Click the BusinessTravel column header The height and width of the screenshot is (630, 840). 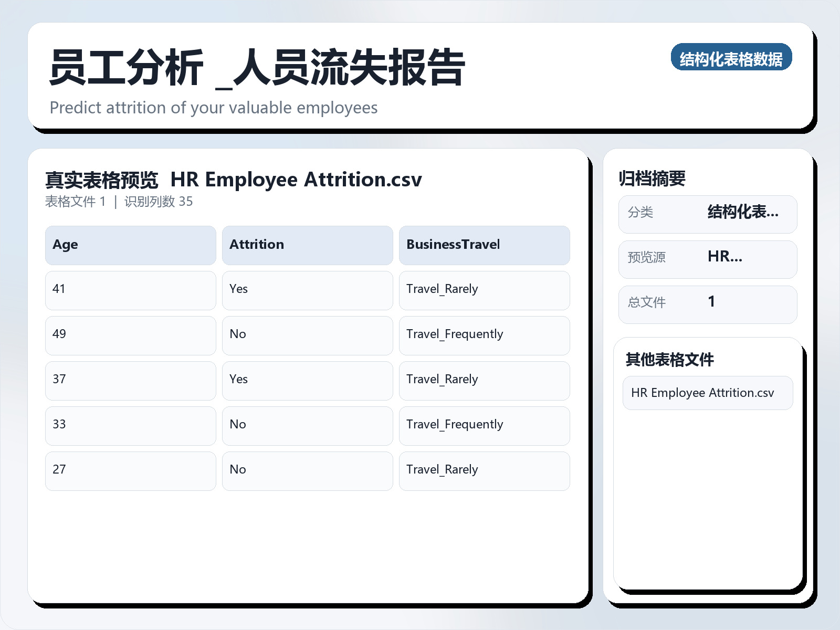(484, 245)
